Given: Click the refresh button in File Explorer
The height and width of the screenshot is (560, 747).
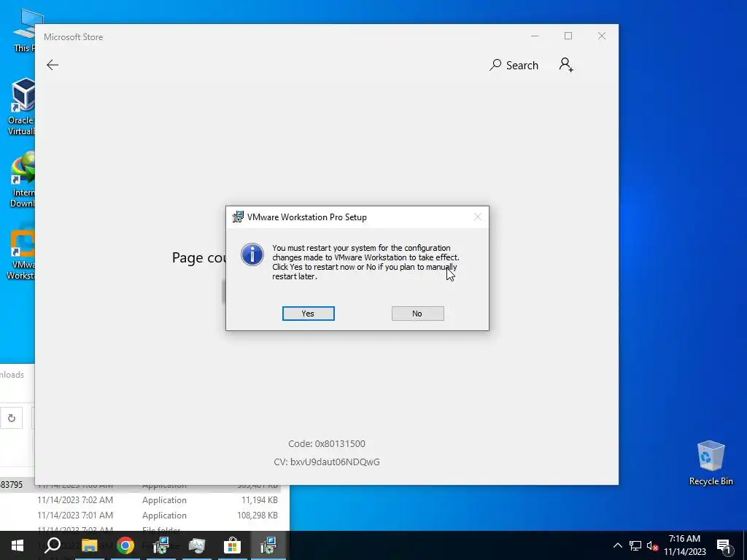Looking at the screenshot, I should coord(12,418).
